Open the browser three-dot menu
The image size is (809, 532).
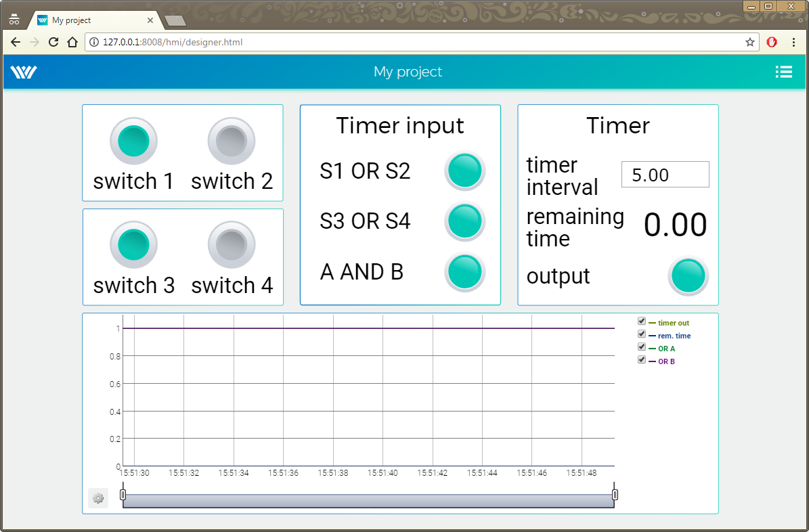coord(793,43)
